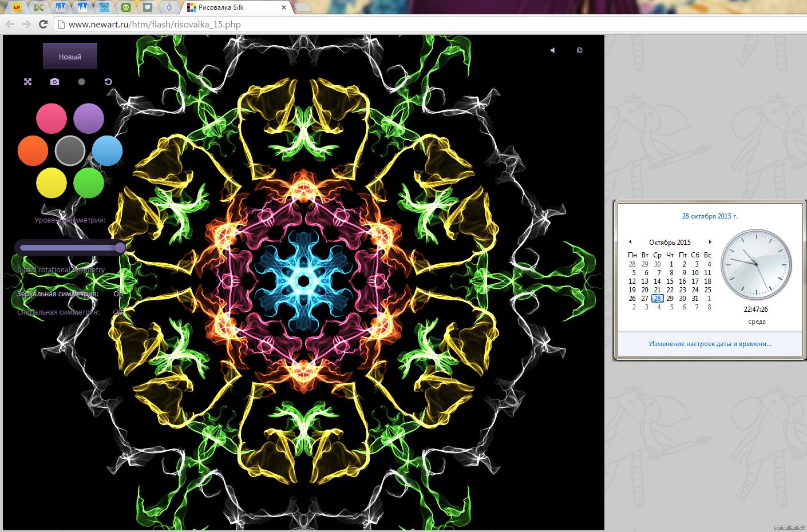
Task: Go to previous month in calendar
Action: click(630, 242)
